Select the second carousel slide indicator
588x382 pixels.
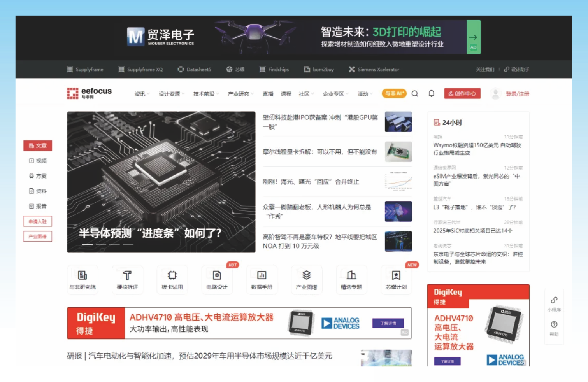pyautogui.click(x=101, y=245)
